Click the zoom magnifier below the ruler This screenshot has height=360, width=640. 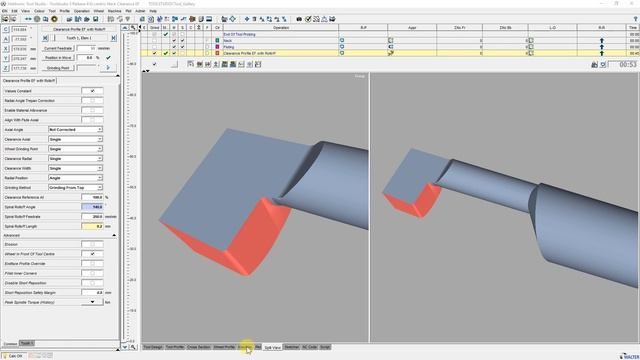pyautogui.click(x=133, y=347)
